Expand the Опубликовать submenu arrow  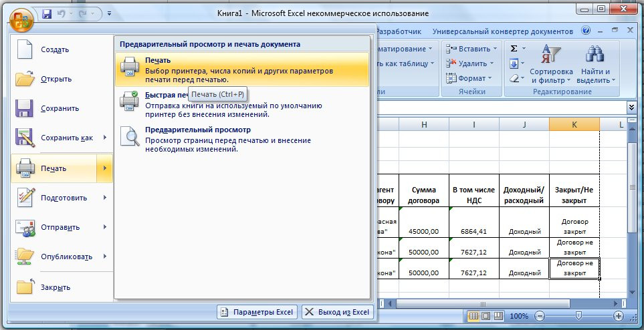(105, 257)
